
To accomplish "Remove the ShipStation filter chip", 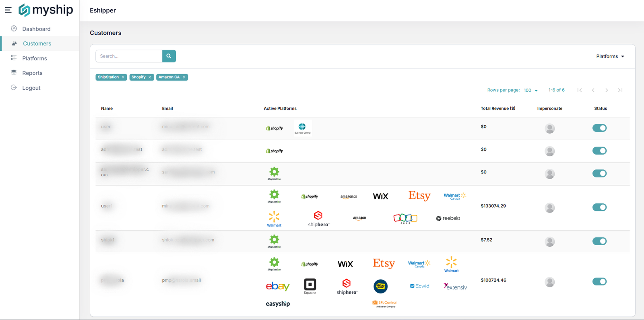I will (x=123, y=77).
